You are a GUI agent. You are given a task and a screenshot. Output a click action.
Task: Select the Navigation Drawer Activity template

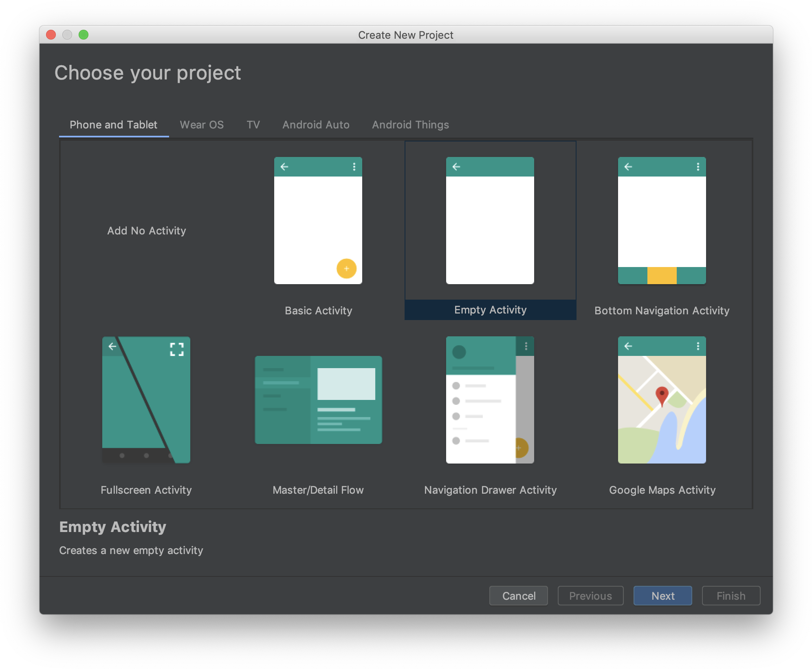[490, 400]
